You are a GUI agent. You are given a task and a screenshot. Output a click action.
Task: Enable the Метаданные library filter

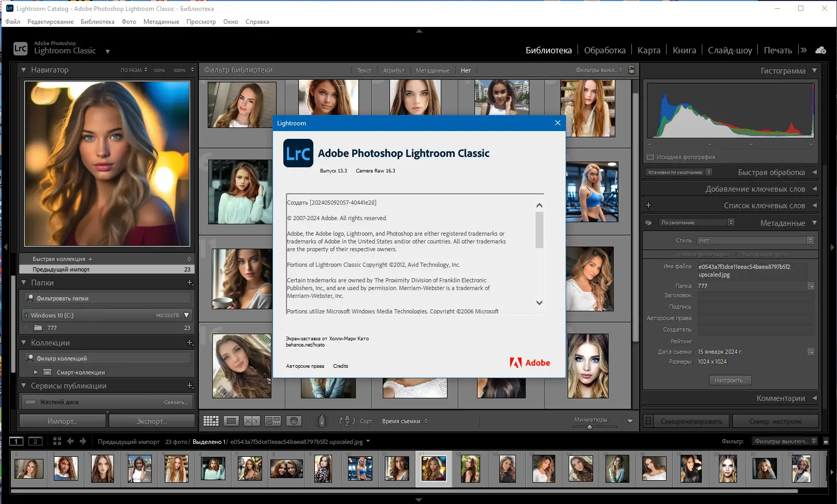click(432, 70)
